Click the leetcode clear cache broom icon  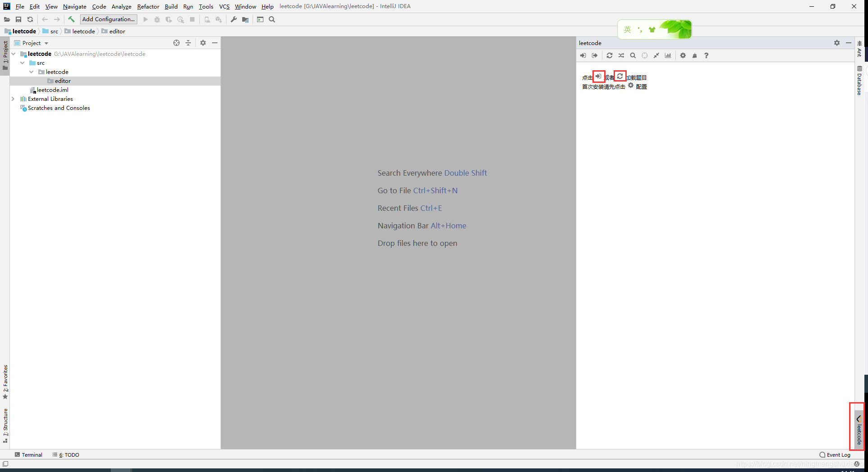pos(695,55)
